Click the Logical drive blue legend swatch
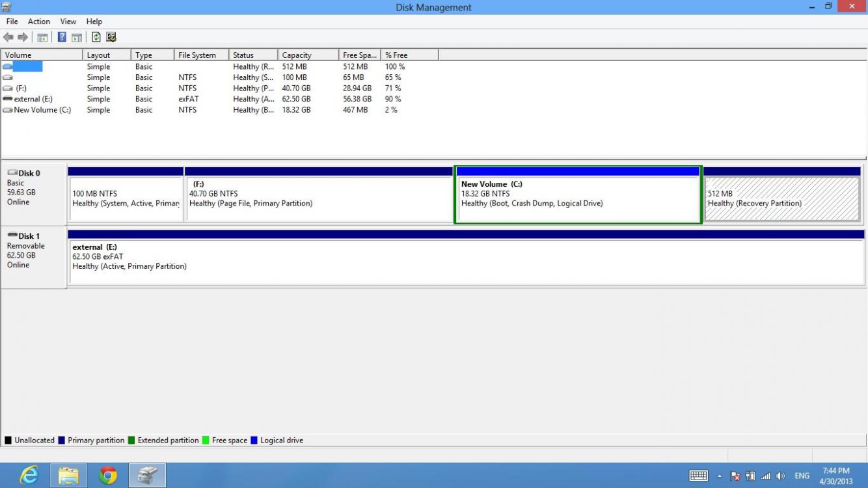868x488 pixels. (x=254, y=441)
